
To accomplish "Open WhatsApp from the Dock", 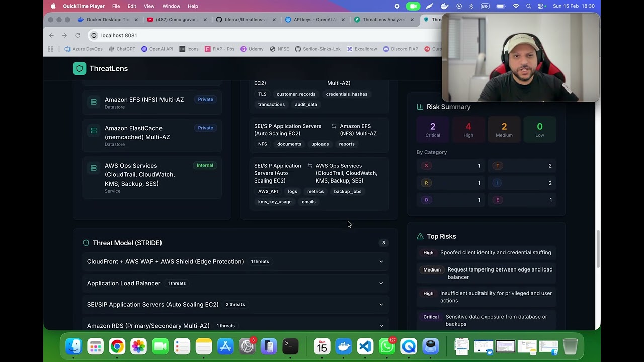I will click(387, 346).
